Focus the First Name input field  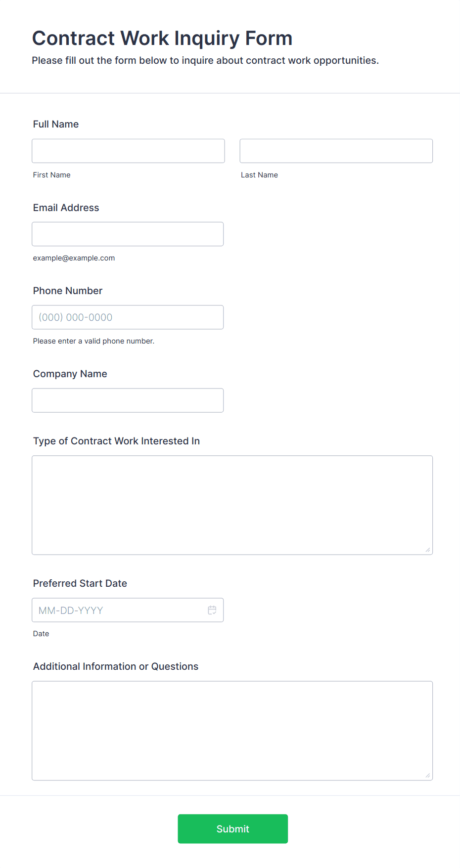coord(128,151)
